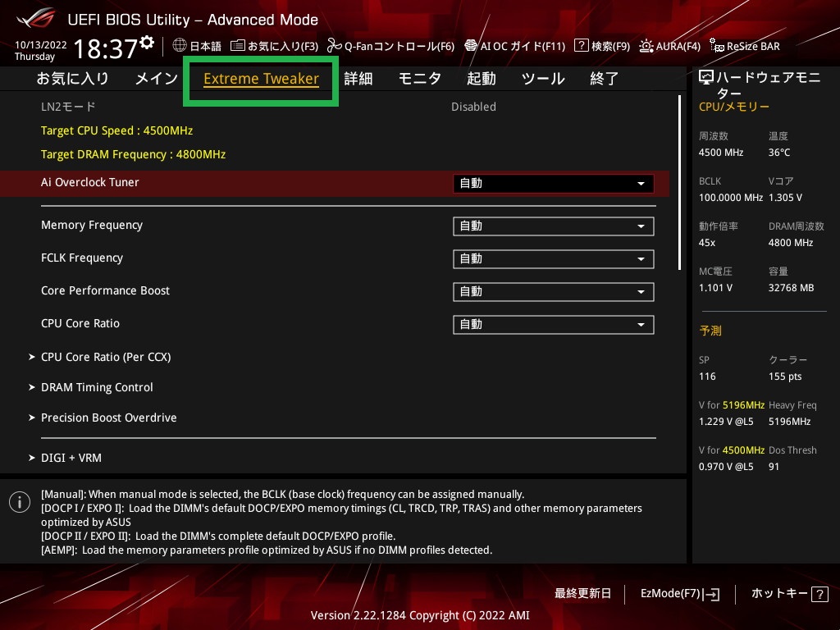840x630 pixels.
Task: Open the Ai Overclock Tuner dropdown
Action: point(553,183)
